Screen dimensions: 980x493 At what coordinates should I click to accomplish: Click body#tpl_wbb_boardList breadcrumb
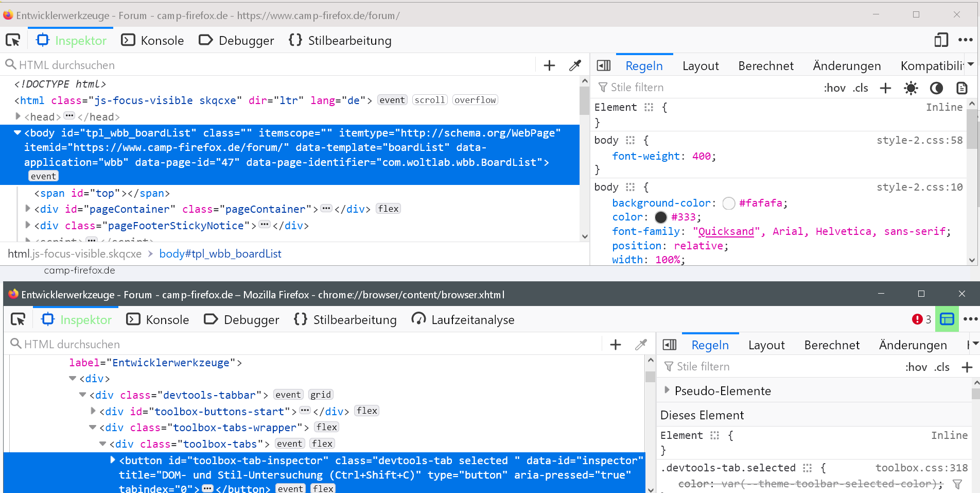click(220, 253)
